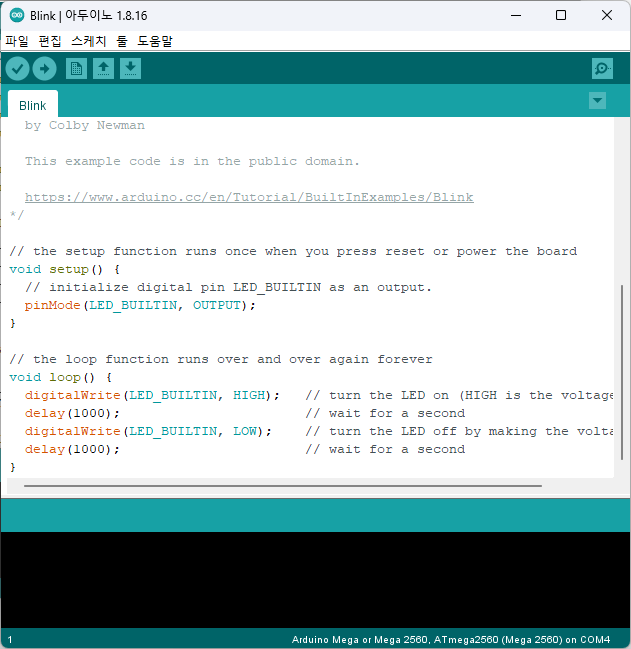
Task: Click the Verify checkmark button
Action: click(17, 68)
